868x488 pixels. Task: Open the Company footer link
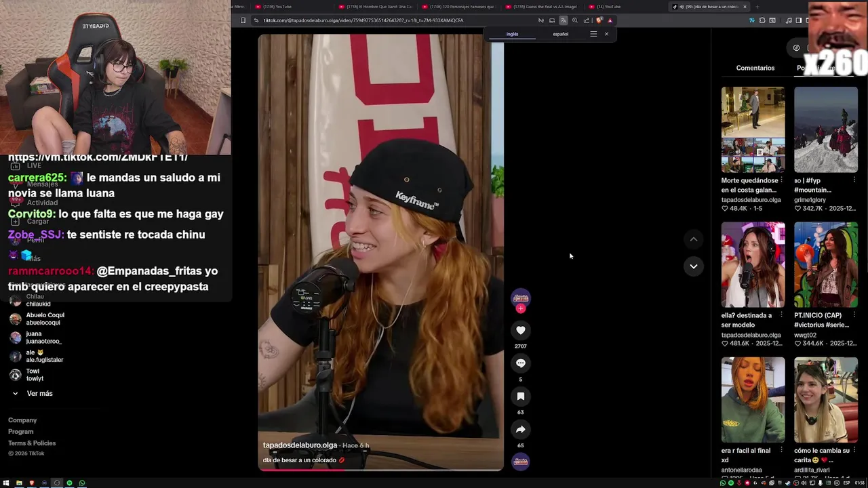click(x=22, y=420)
